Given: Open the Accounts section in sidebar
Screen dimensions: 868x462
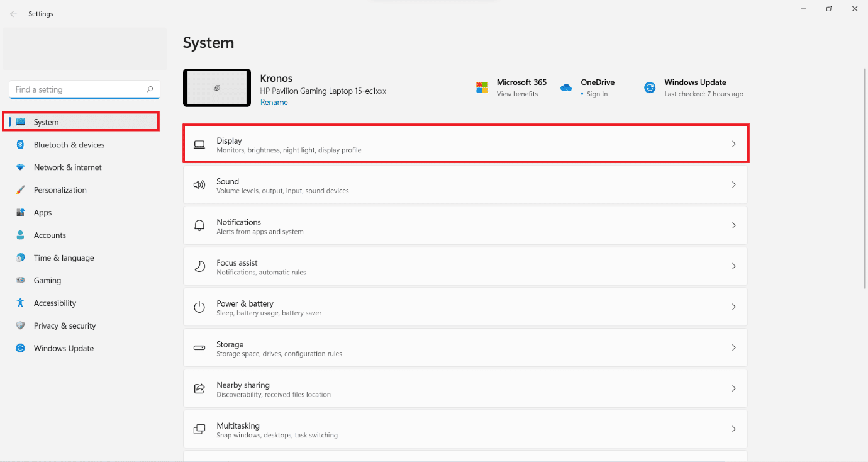Looking at the screenshot, I should click(x=50, y=235).
